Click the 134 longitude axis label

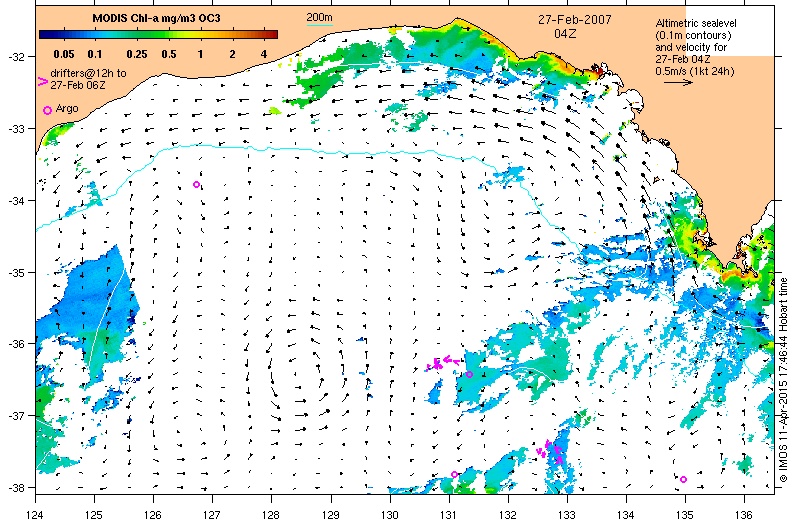626,514
